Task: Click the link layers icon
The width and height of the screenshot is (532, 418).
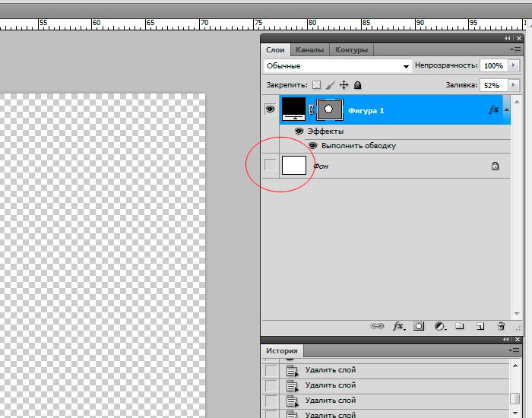Action: pos(377,326)
